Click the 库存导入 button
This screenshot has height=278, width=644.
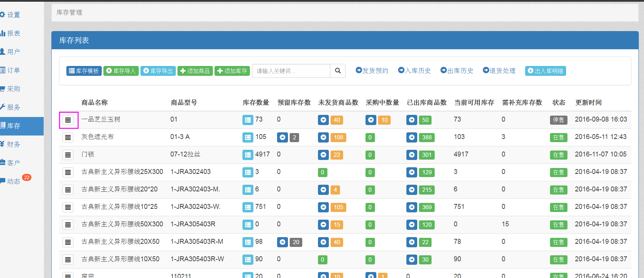click(x=121, y=71)
